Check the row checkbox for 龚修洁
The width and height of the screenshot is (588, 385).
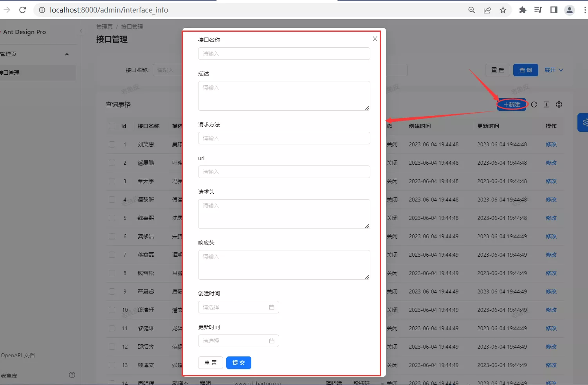[112, 236]
